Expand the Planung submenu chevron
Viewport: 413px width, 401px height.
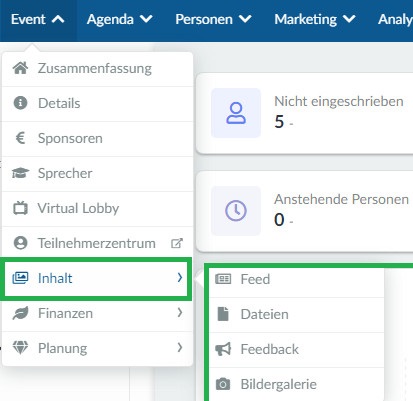click(x=180, y=347)
